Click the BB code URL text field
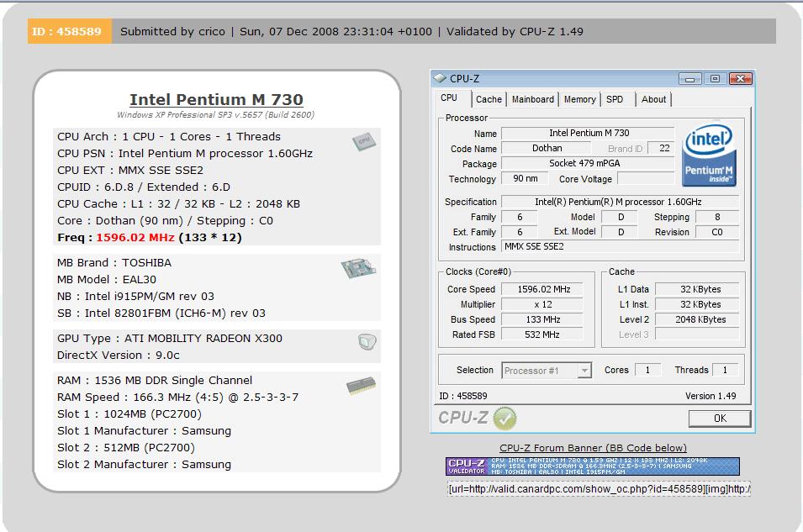This screenshot has width=803, height=532. tap(600, 489)
